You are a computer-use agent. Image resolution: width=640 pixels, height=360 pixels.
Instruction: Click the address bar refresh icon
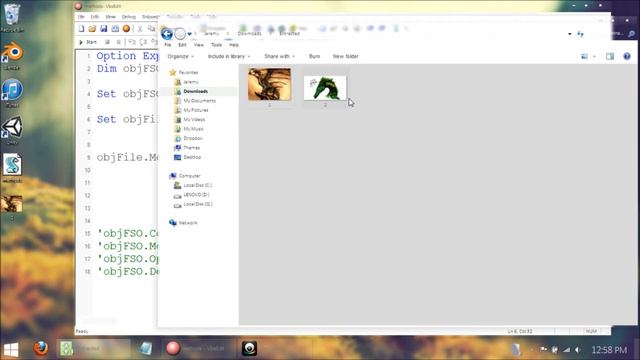coord(580,34)
